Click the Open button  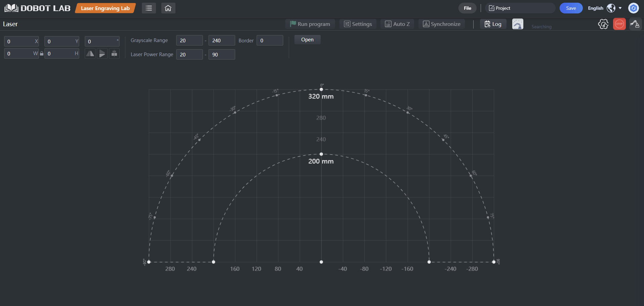[307, 40]
